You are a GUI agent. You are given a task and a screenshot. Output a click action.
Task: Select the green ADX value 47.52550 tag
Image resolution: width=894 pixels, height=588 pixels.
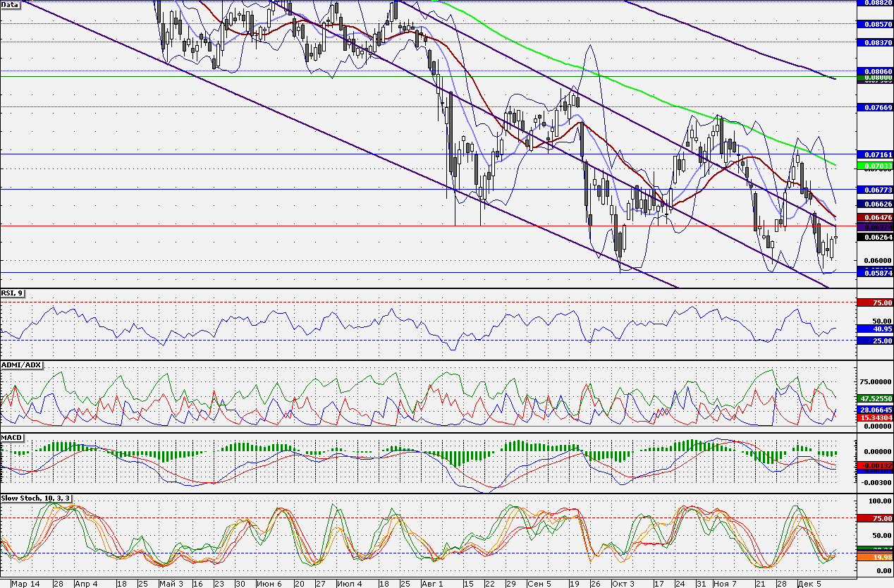(x=875, y=398)
